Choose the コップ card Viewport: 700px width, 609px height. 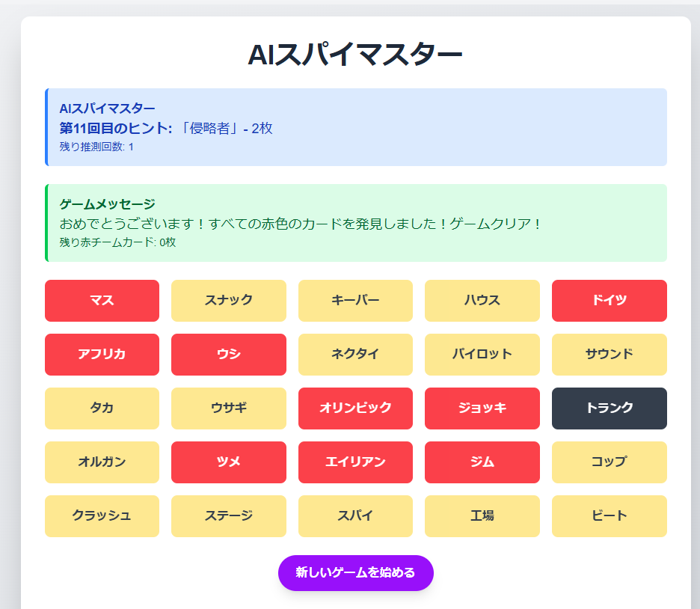609,462
